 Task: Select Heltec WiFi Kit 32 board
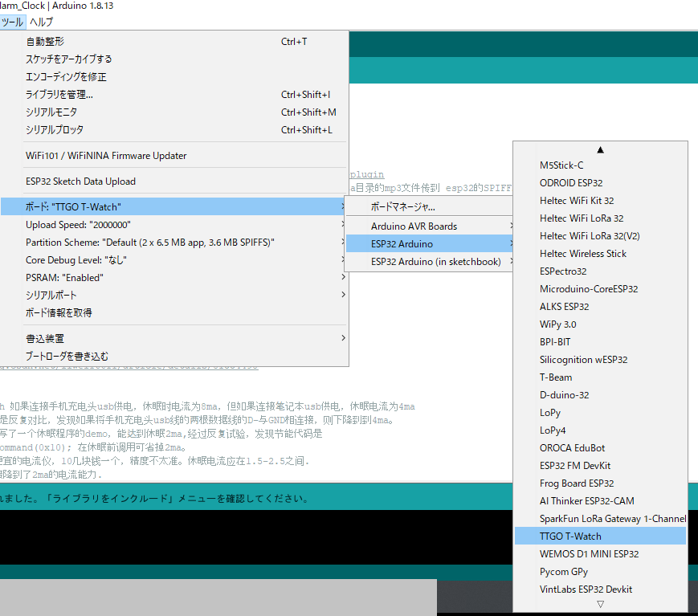point(600,201)
